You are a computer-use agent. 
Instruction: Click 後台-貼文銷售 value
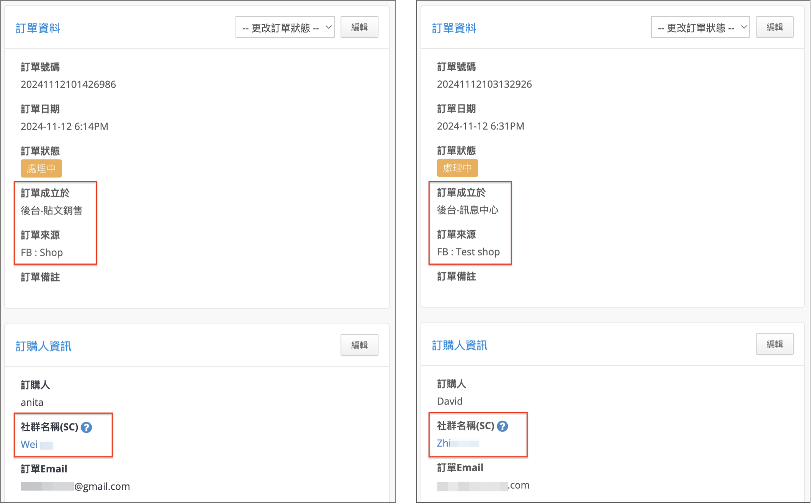point(51,211)
